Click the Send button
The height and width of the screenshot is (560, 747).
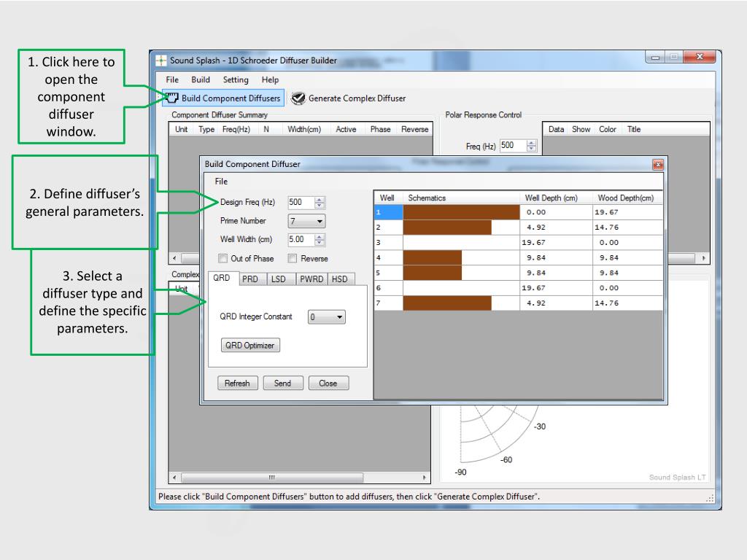pos(282,384)
